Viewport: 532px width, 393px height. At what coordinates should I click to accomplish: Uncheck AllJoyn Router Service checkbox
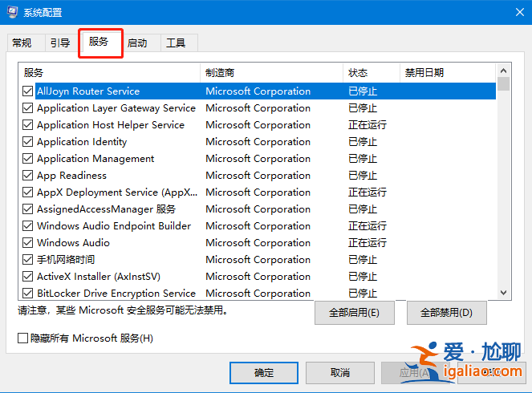27,91
